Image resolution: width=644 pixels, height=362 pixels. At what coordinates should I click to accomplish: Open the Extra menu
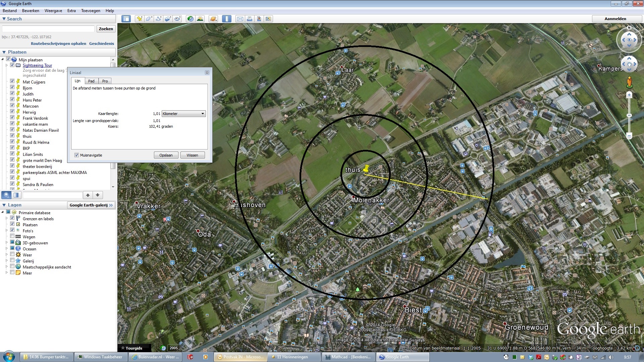pyautogui.click(x=71, y=11)
